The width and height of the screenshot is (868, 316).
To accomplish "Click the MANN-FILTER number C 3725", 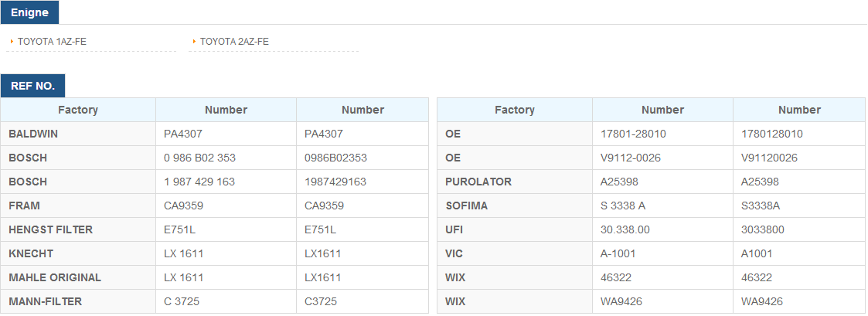I will [182, 301].
